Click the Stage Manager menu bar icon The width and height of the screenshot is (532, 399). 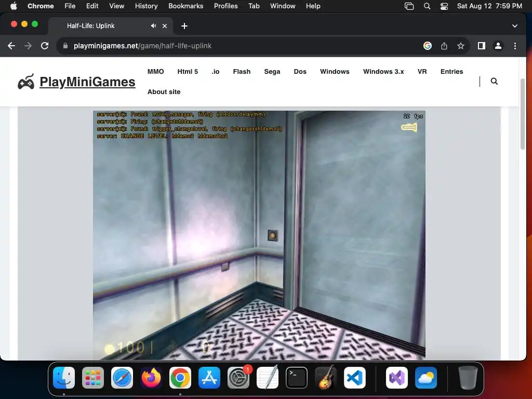point(409,6)
